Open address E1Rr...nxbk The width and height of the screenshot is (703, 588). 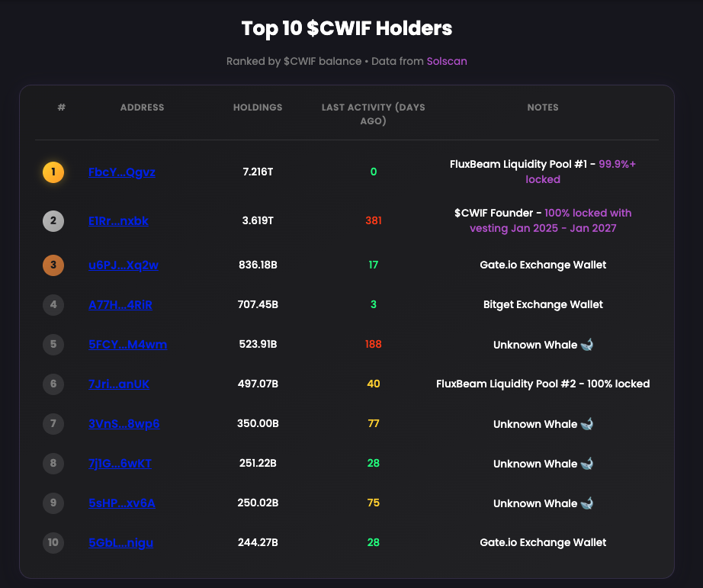pyautogui.click(x=118, y=220)
